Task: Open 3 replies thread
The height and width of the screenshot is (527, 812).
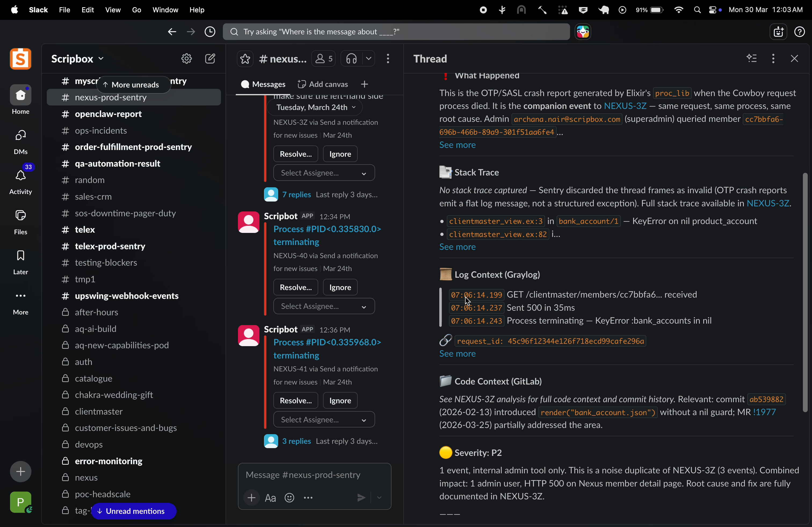Action: pyautogui.click(x=296, y=441)
